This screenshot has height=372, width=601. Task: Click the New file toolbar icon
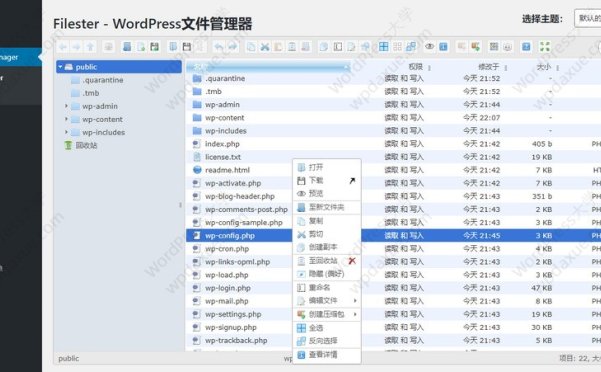point(141,47)
